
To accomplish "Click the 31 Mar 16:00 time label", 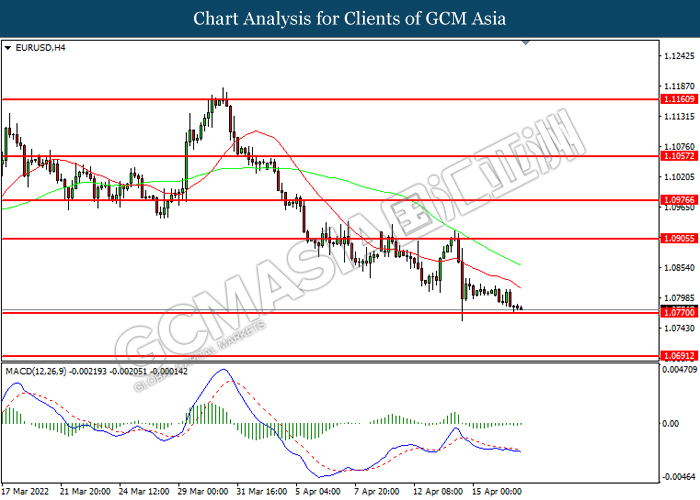I will [x=262, y=492].
